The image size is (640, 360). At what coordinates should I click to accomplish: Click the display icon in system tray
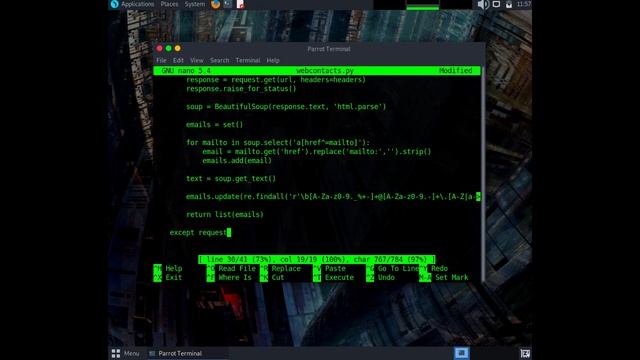(x=496, y=4)
